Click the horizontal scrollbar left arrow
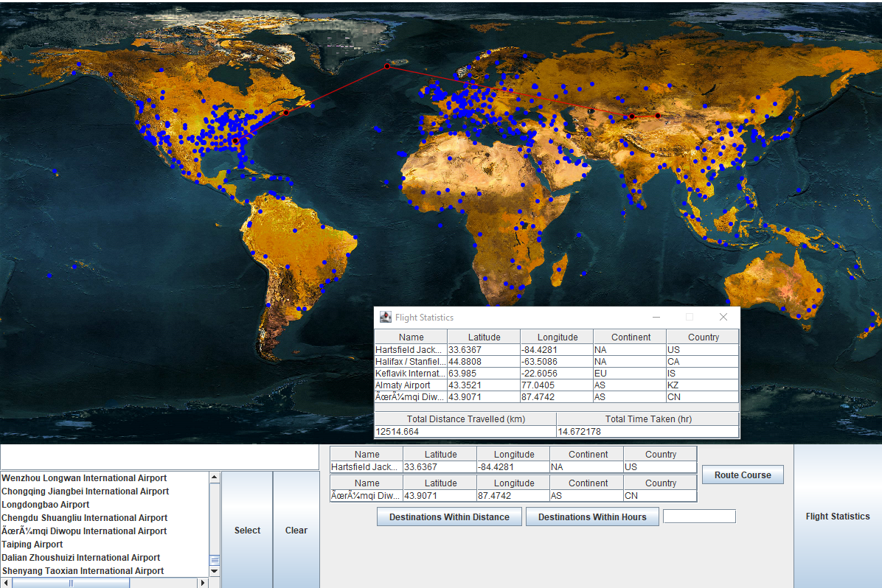This screenshot has height=588, width=882. [x=6, y=583]
